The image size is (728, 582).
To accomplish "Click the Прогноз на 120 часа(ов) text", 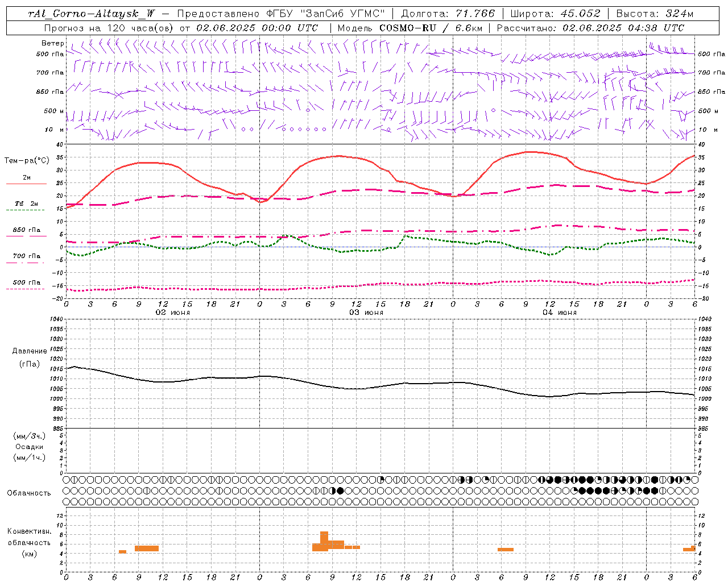I will pyautogui.click(x=109, y=28).
